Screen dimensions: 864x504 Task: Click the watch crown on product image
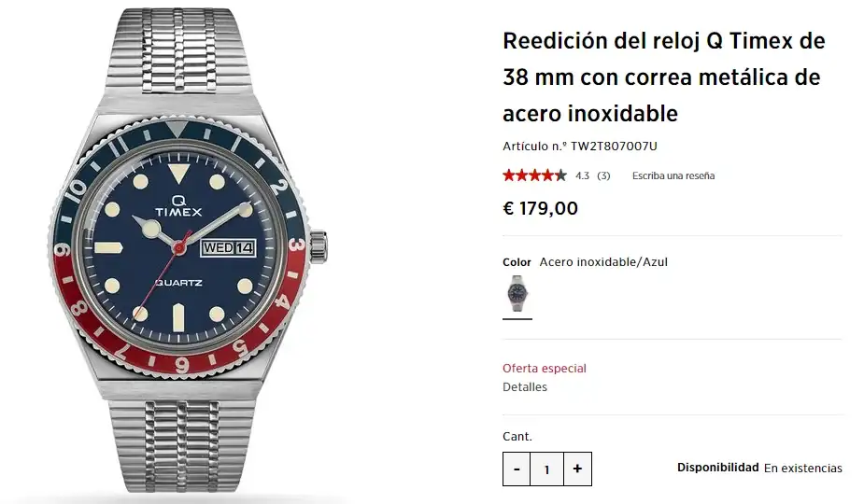[x=319, y=246]
